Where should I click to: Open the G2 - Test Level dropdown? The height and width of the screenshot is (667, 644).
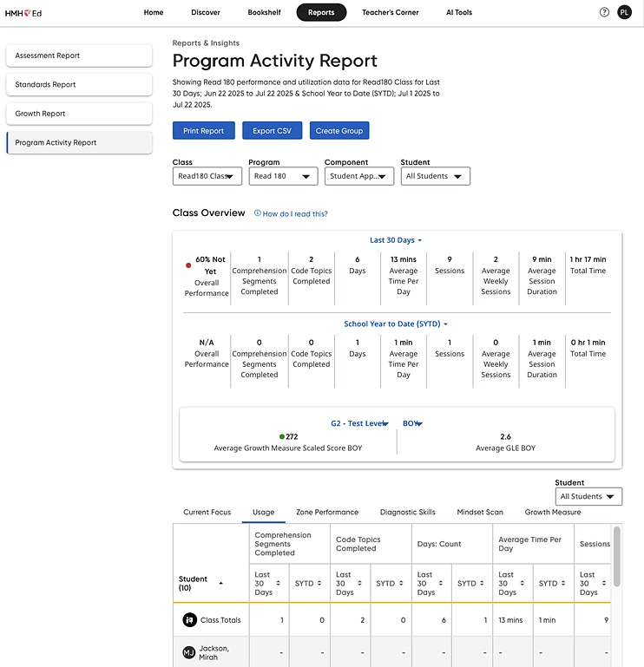tap(359, 423)
